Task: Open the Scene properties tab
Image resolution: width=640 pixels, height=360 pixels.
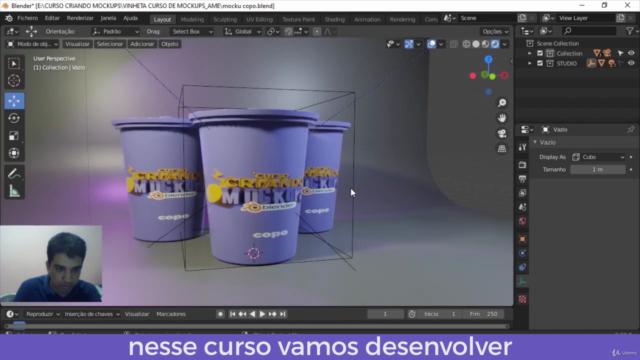Action: [x=522, y=207]
